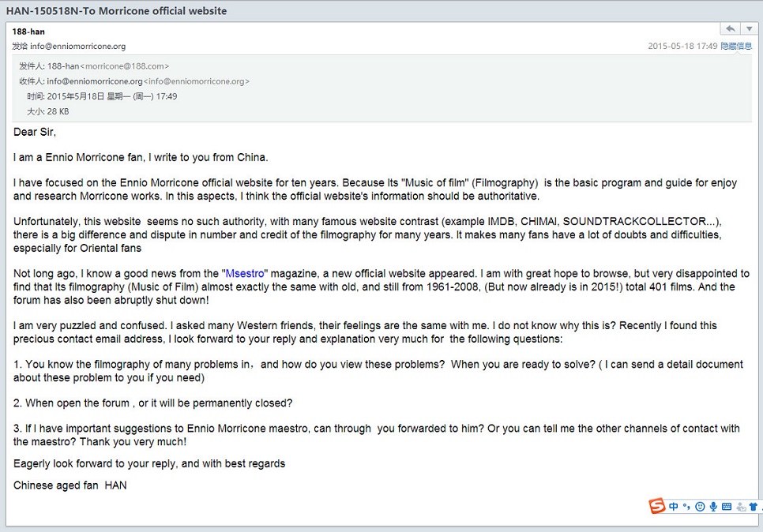Image resolution: width=763 pixels, height=532 pixels.
Task: Click the grey user account icon
Action: (741, 508)
